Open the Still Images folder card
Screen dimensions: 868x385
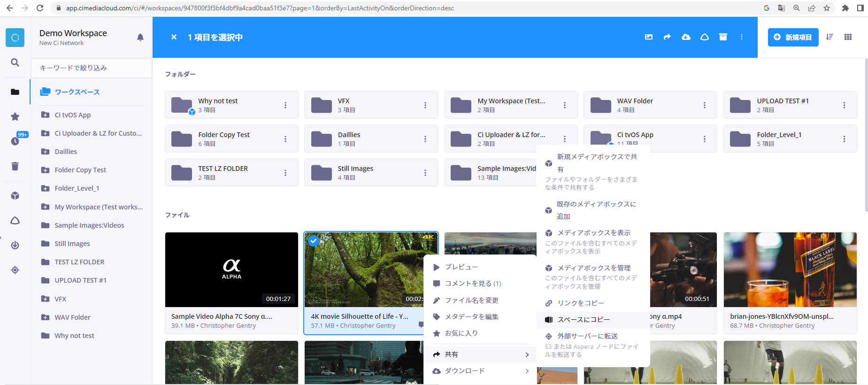click(x=371, y=173)
